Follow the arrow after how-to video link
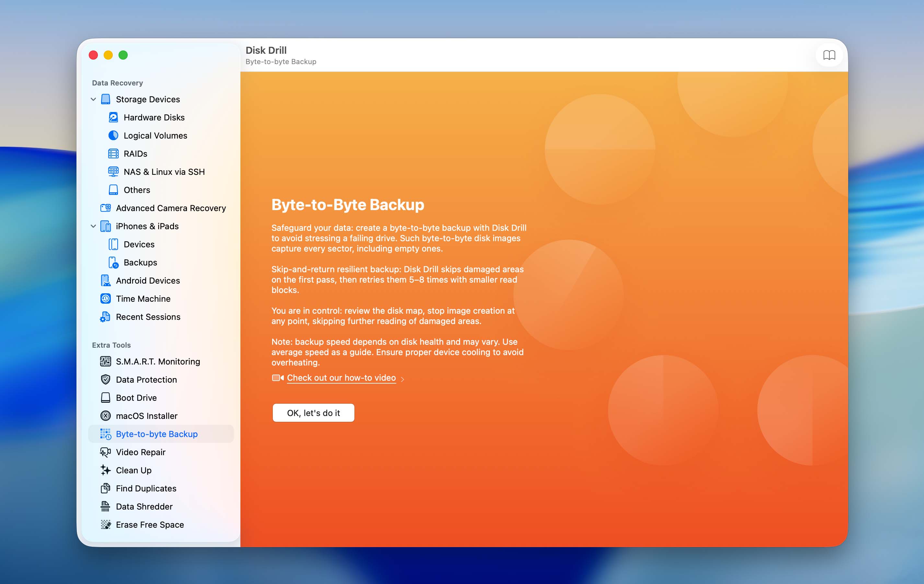This screenshot has height=584, width=924. tap(402, 379)
